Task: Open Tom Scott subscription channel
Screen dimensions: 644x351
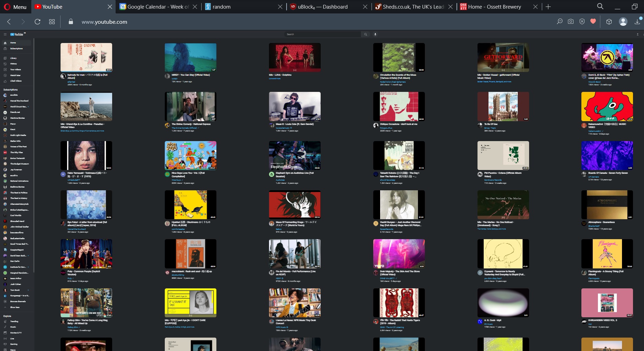Action: pyautogui.click(x=17, y=290)
